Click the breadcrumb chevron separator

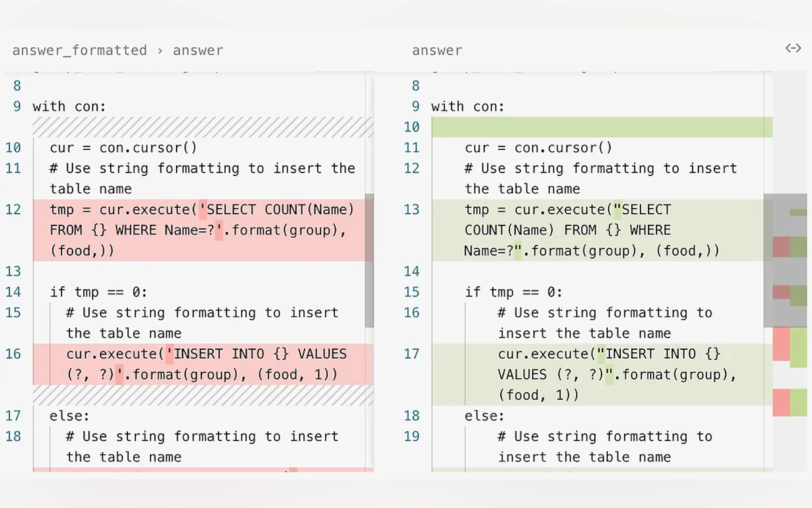click(160, 51)
